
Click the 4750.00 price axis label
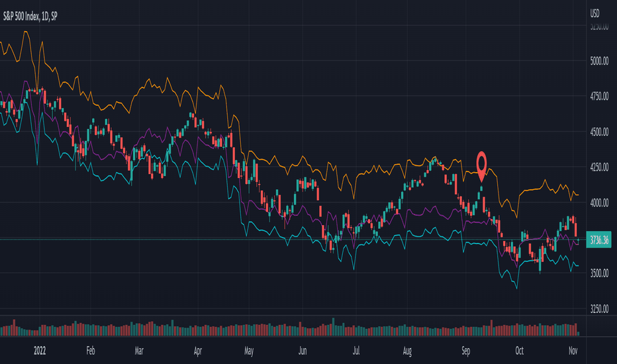coord(599,96)
